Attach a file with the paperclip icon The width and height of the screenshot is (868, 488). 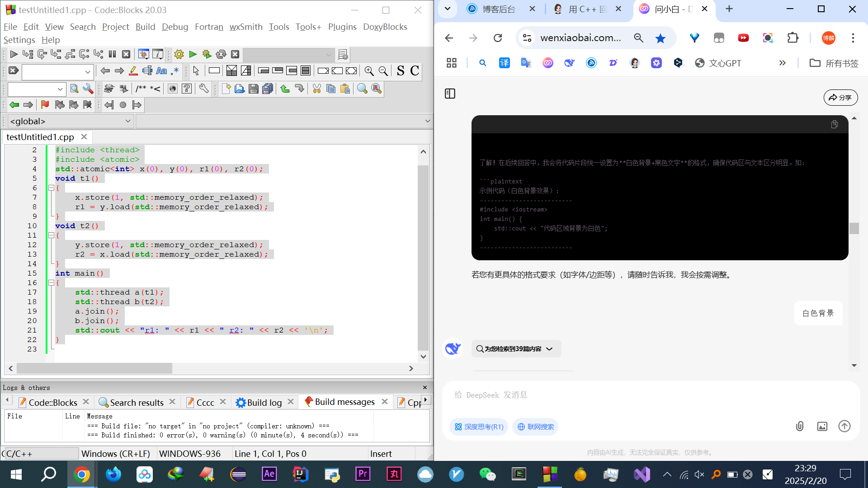click(x=800, y=426)
